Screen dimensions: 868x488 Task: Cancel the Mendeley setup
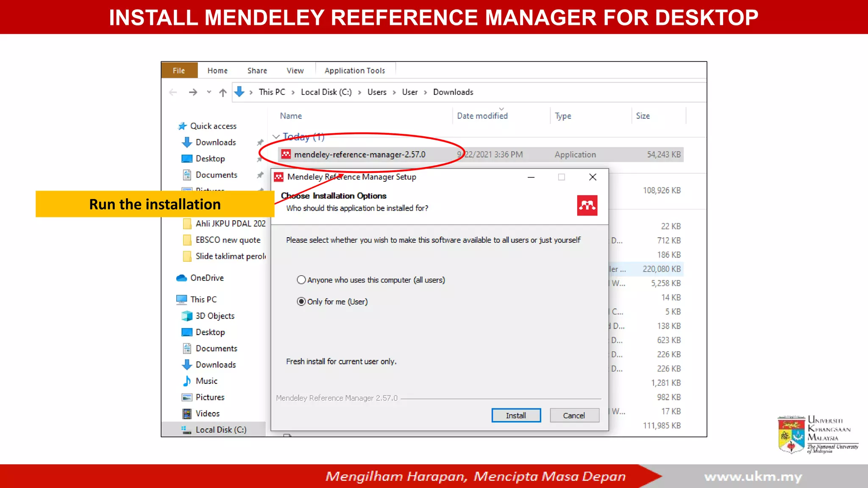click(574, 416)
